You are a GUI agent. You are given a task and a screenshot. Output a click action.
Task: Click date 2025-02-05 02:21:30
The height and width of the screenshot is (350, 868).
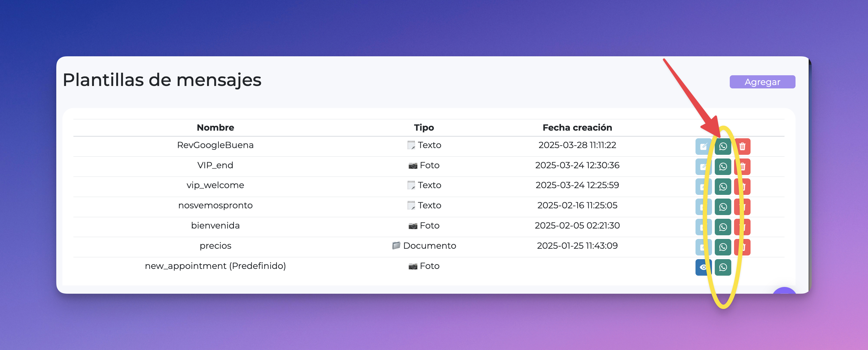click(577, 225)
